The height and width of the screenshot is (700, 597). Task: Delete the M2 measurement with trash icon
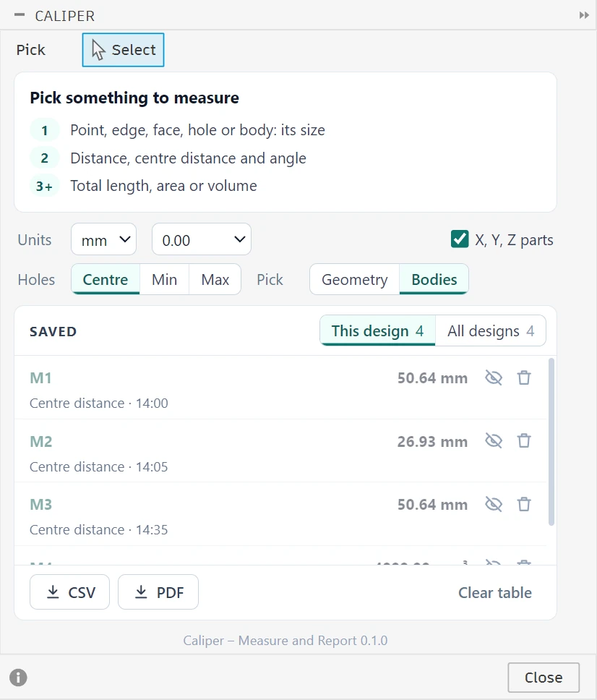click(x=524, y=441)
